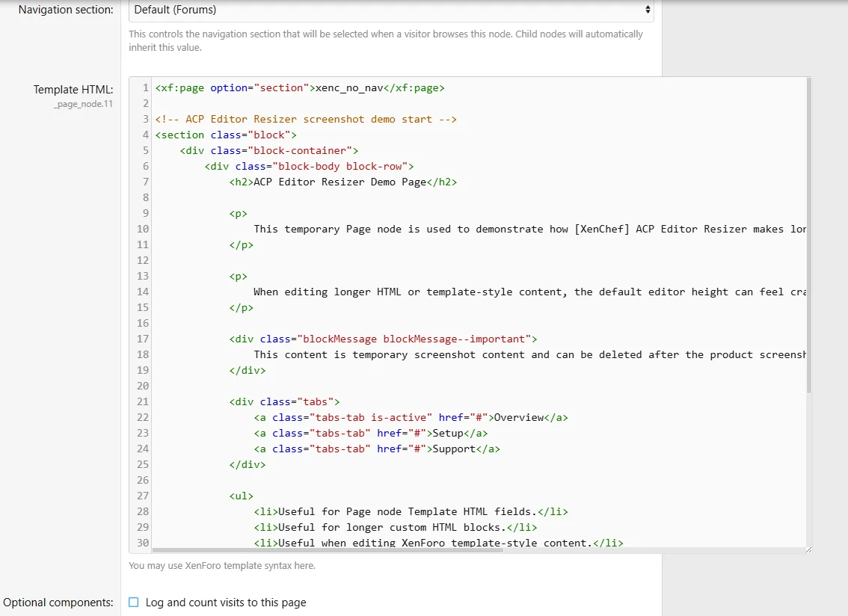Viewport: 848px width, 616px height.
Task: Click 'Useful for longer custom HTML' list item
Action: pyautogui.click(x=396, y=527)
